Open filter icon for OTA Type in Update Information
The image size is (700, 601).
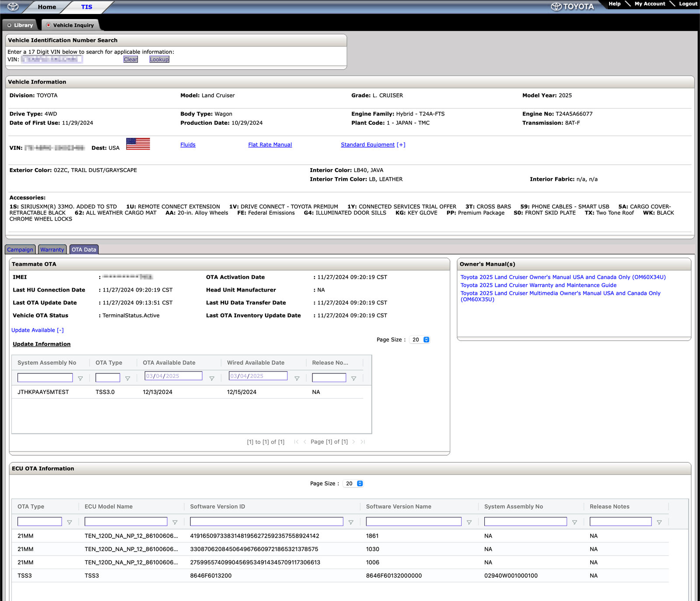tap(127, 378)
